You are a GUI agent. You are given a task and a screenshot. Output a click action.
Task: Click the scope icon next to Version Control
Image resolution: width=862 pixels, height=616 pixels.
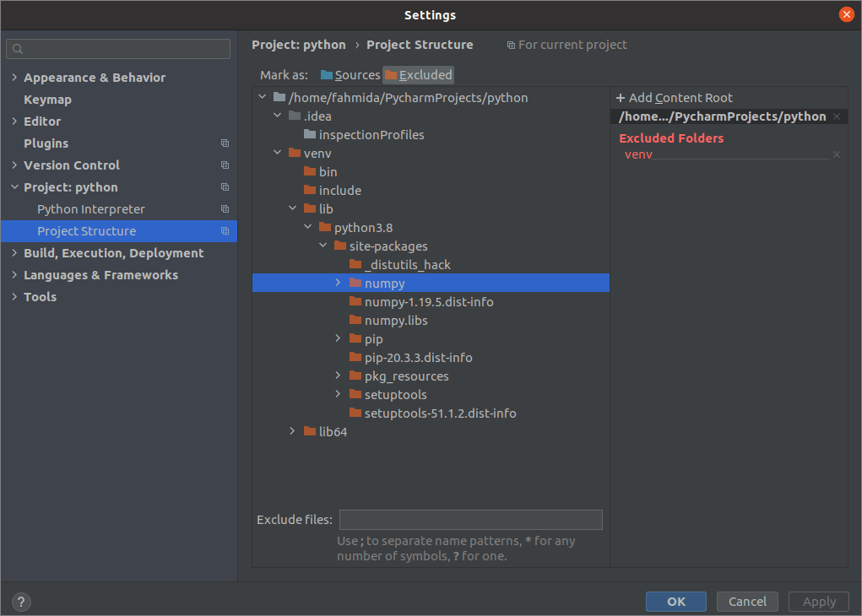(225, 165)
